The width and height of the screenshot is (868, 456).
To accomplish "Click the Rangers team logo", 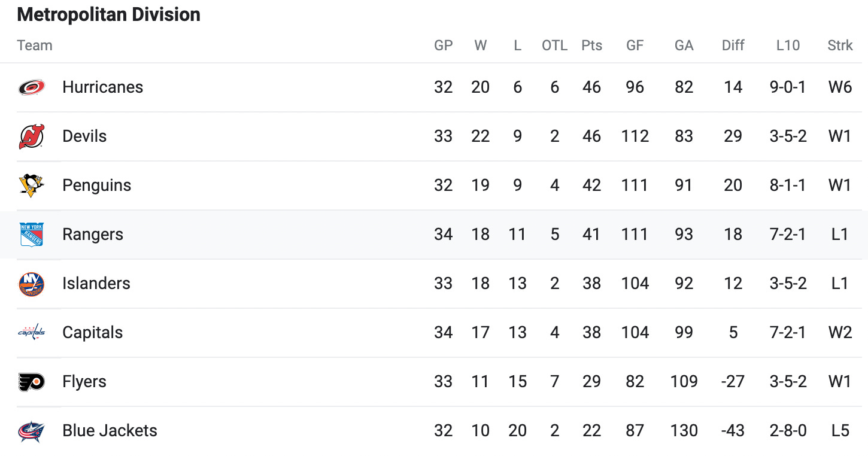I will pos(31,235).
